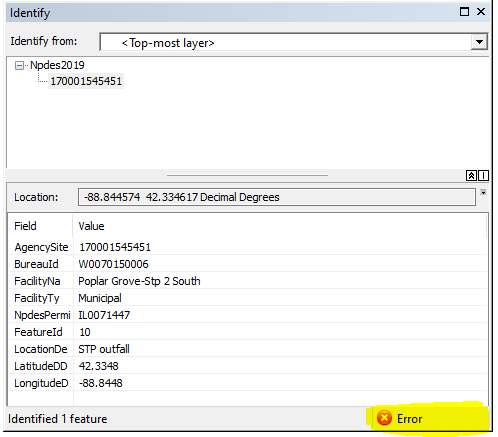This screenshot has height=437, width=498.
Task: Select the FeatureId field name
Action: 38,332
